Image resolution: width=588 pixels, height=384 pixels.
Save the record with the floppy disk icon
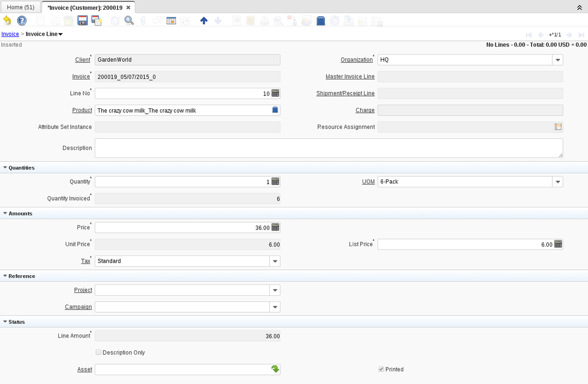pyautogui.click(x=82, y=21)
